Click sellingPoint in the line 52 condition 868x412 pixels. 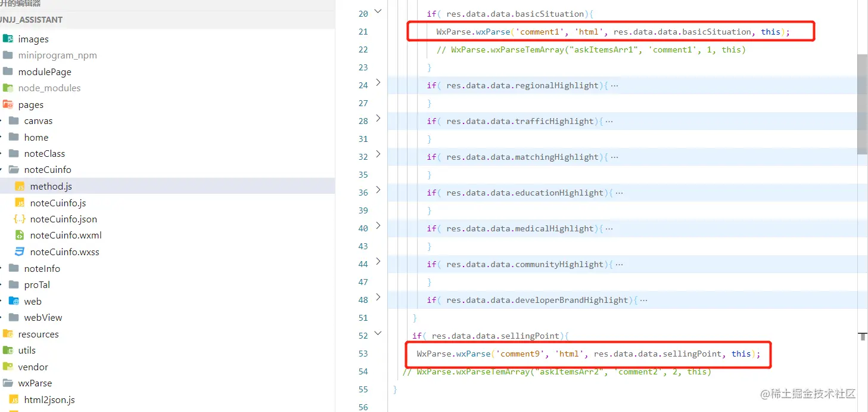[x=530, y=336]
